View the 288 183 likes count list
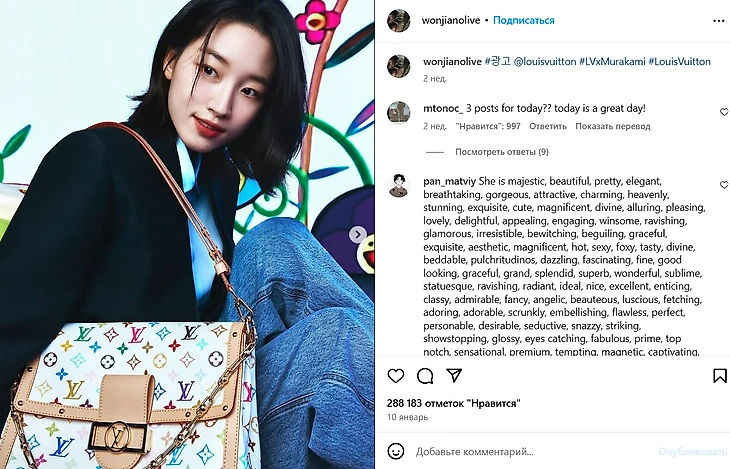The width and height of the screenshot is (730, 469). pos(453,403)
